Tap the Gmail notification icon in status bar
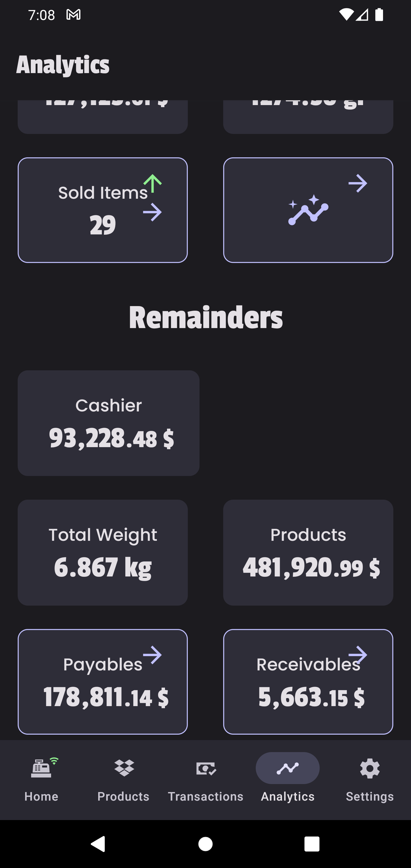 click(73, 15)
